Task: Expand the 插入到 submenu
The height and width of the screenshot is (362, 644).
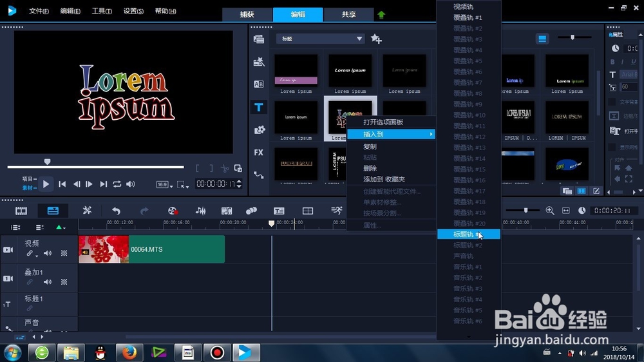Action: point(392,135)
